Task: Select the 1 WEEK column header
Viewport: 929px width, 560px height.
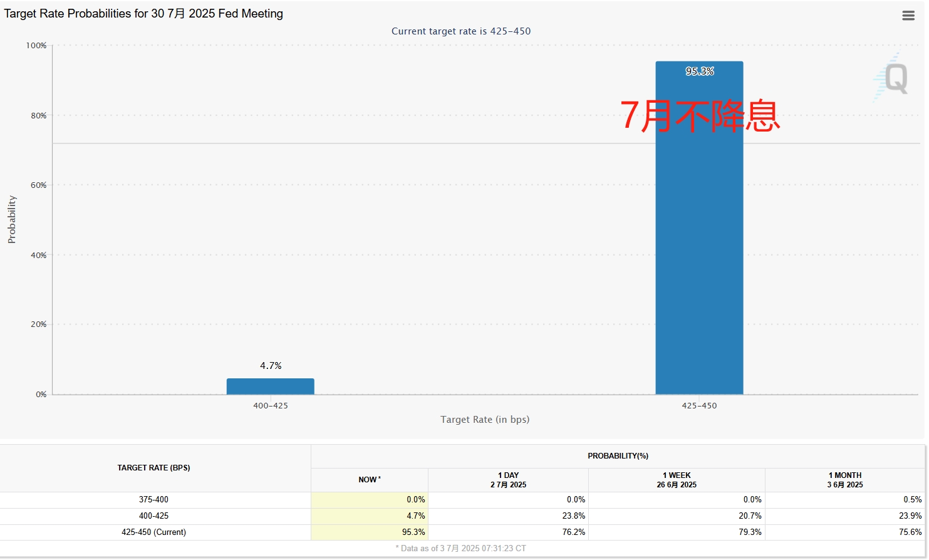Action: coord(677,480)
